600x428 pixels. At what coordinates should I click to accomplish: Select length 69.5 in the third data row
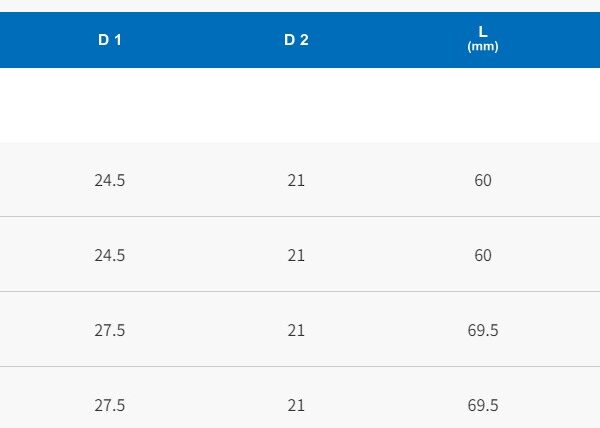pos(483,330)
